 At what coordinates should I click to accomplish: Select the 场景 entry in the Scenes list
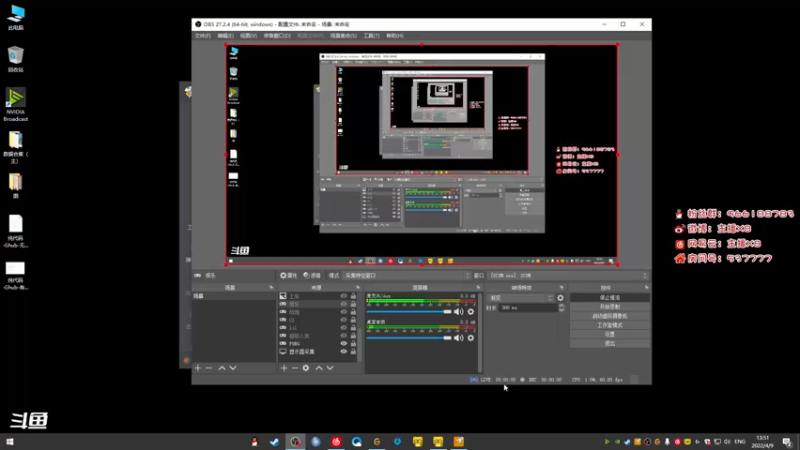point(233,296)
